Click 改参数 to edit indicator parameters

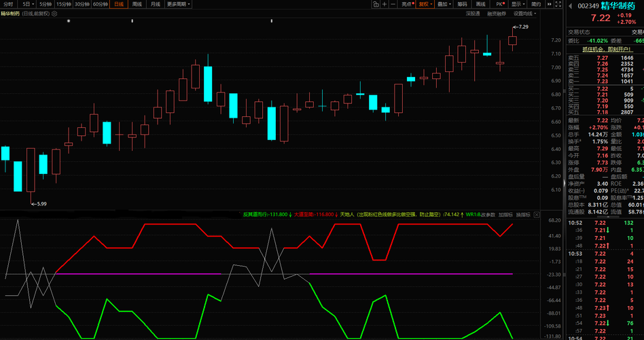coord(488,215)
